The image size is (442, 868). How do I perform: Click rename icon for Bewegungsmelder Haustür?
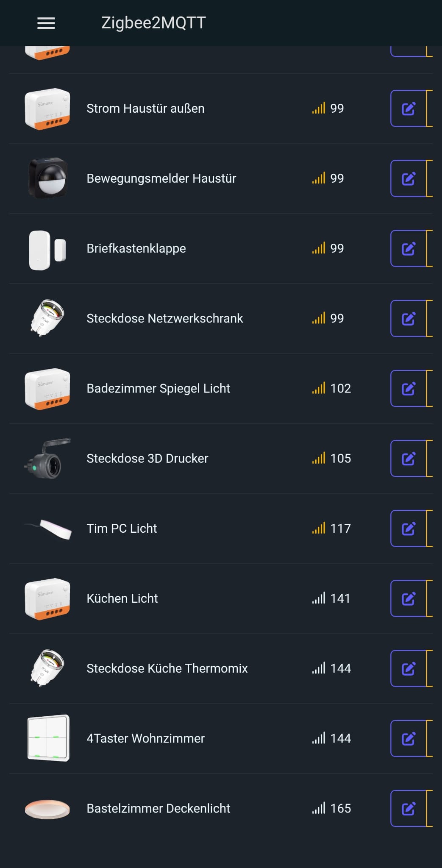[x=408, y=178]
